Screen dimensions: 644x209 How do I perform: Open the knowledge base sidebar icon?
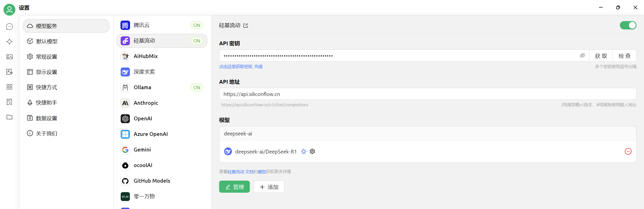[10, 102]
